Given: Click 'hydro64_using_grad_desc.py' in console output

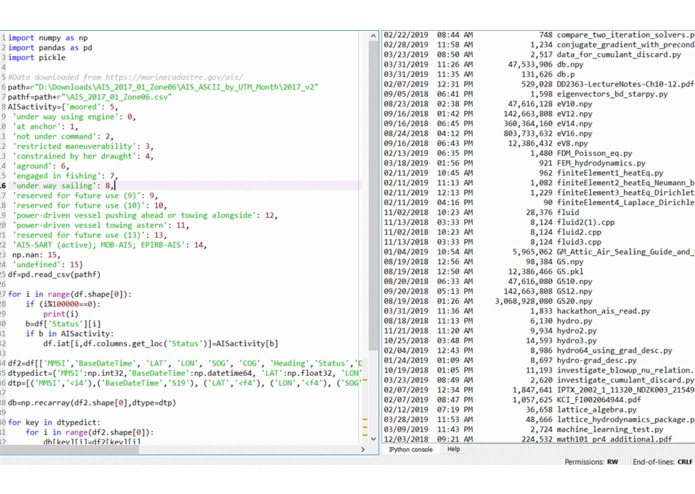Looking at the screenshot, I should (614, 350).
